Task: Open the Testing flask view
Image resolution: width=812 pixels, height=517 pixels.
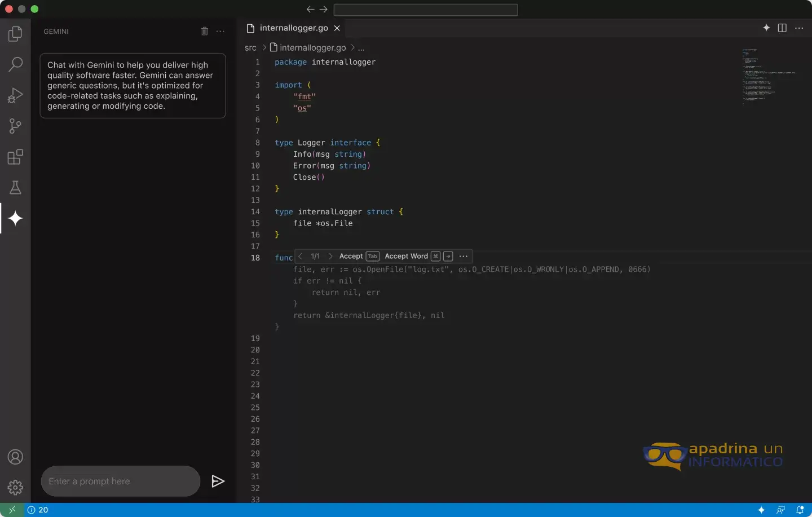Action: pos(15,187)
